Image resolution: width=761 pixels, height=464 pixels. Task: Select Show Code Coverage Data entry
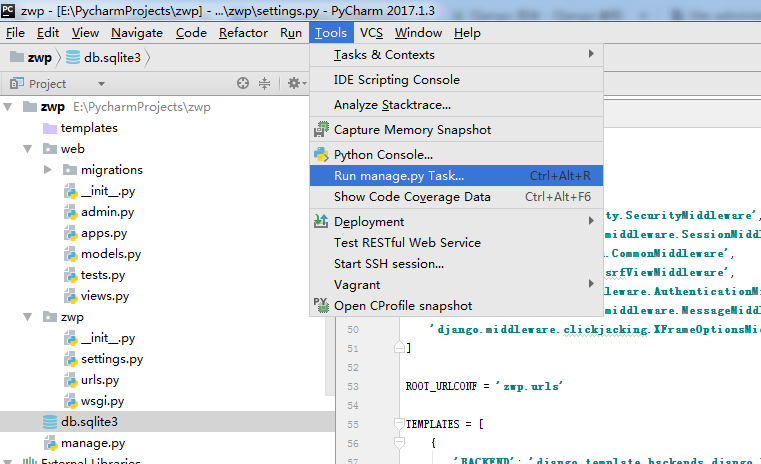456,197
